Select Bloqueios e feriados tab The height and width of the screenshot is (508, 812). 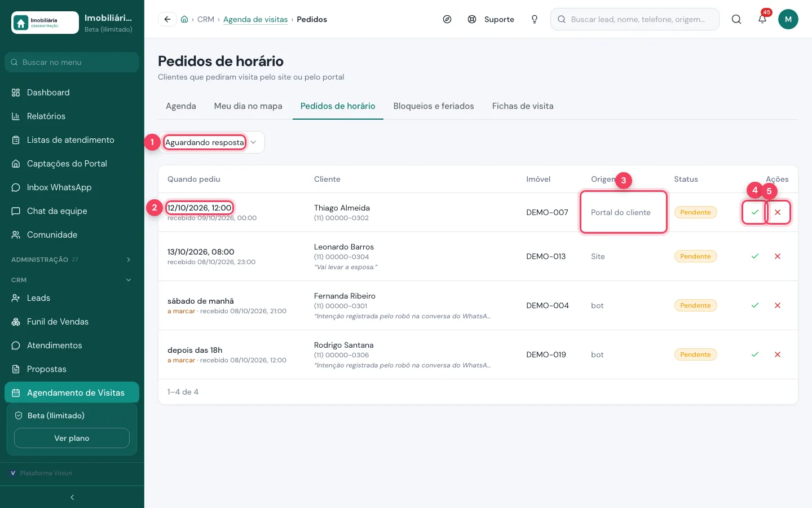(434, 106)
